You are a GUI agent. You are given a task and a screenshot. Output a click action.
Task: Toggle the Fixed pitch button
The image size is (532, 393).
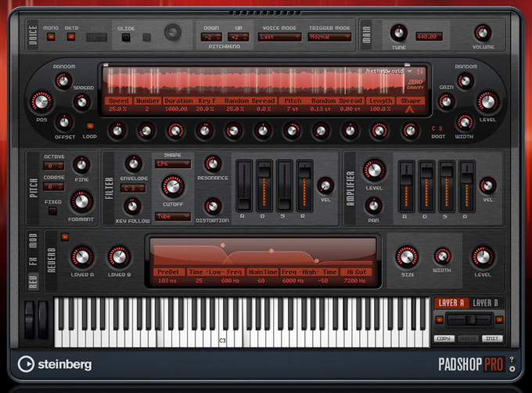(x=52, y=211)
